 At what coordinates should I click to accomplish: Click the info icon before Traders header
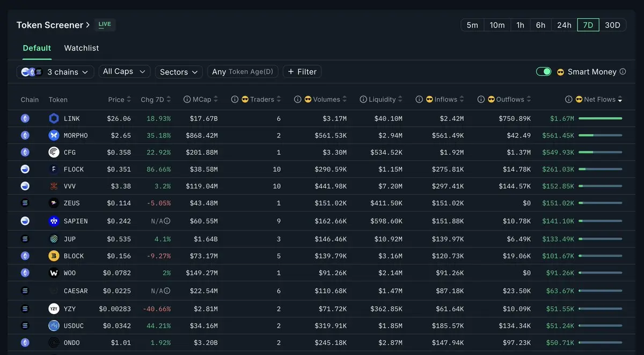(x=235, y=99)
